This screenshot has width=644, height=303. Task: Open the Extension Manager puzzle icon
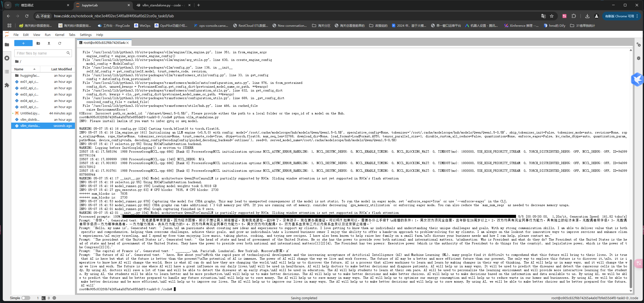point(7,85)
